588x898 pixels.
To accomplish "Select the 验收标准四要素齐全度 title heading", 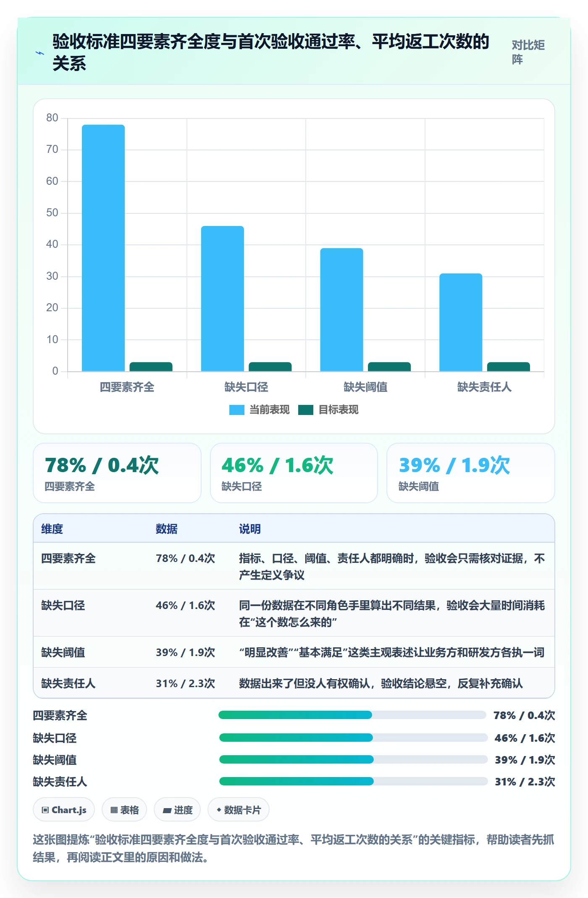I will [271, 53].
